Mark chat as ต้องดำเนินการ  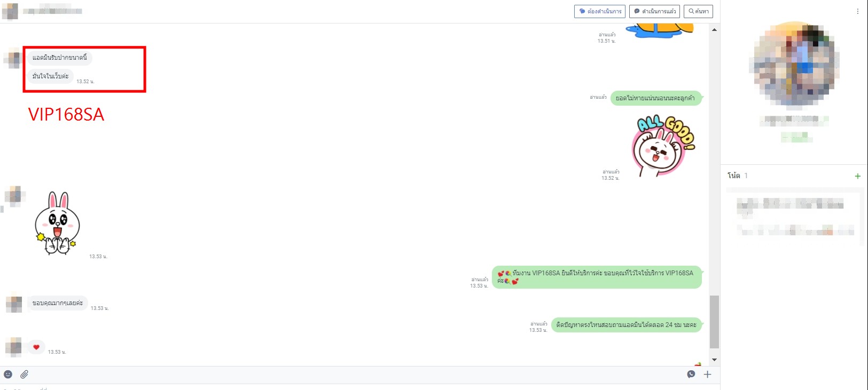coord(600,11)
